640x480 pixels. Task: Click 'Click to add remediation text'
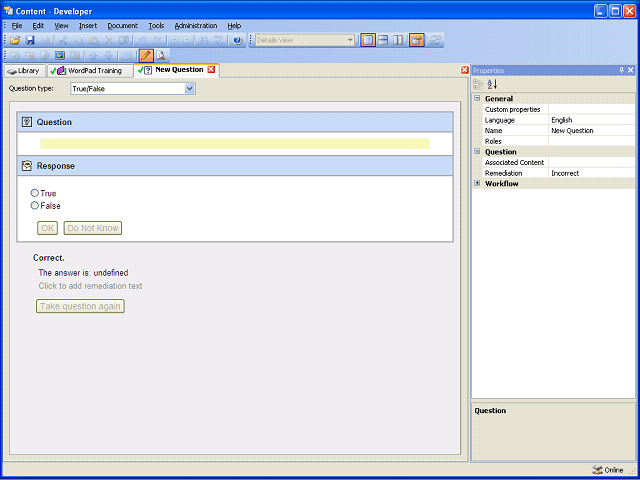tap(90, 286)
